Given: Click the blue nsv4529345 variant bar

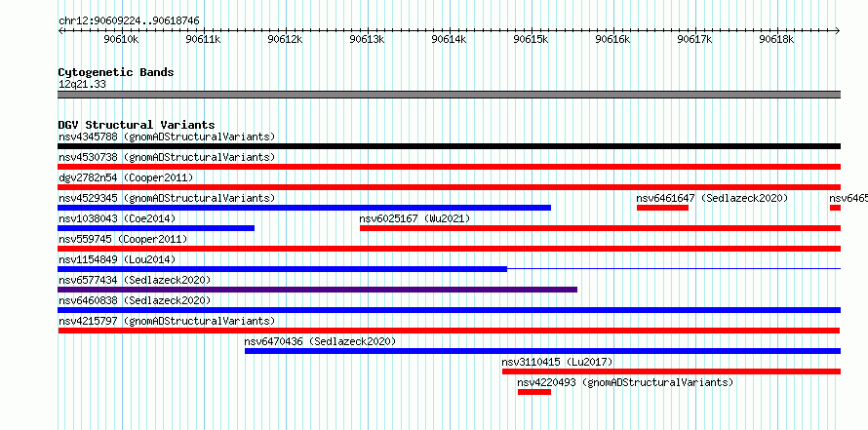Looking at the screenshot, I should click(x=304, y=208).
